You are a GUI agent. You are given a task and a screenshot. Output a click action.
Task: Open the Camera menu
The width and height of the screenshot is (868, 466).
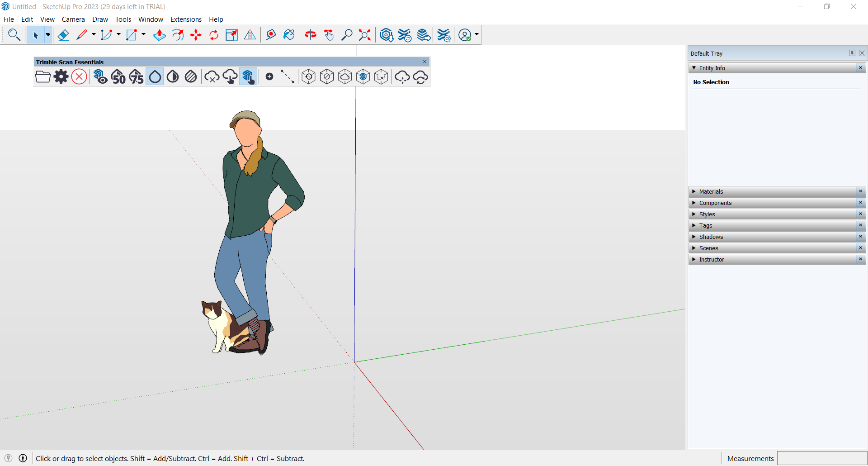coord(73,19)
